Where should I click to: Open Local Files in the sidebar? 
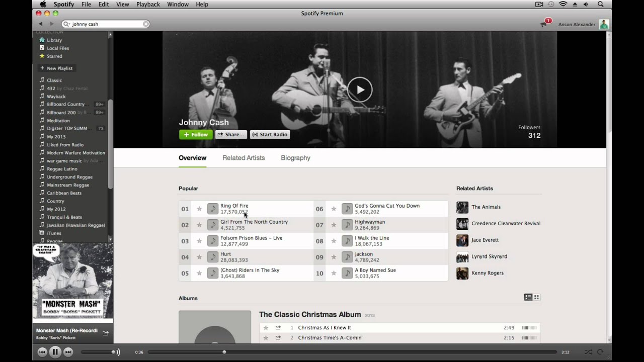tap(58, 48)
